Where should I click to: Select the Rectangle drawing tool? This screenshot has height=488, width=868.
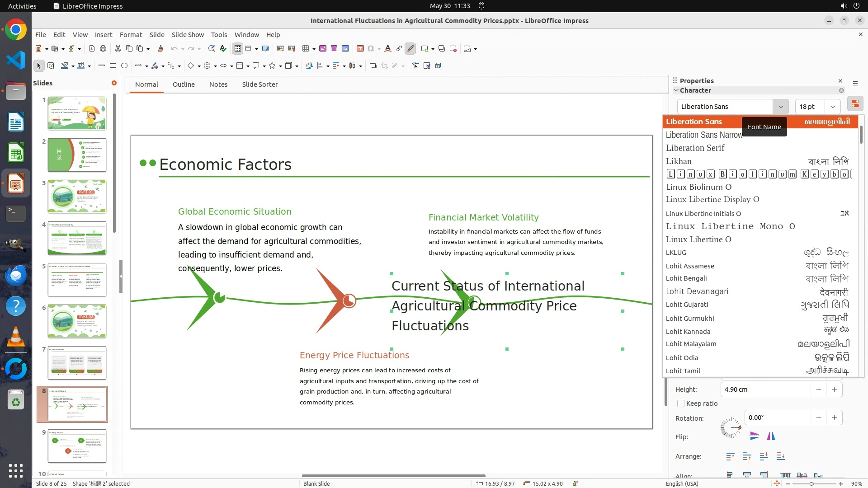click(x=113, y=66)
